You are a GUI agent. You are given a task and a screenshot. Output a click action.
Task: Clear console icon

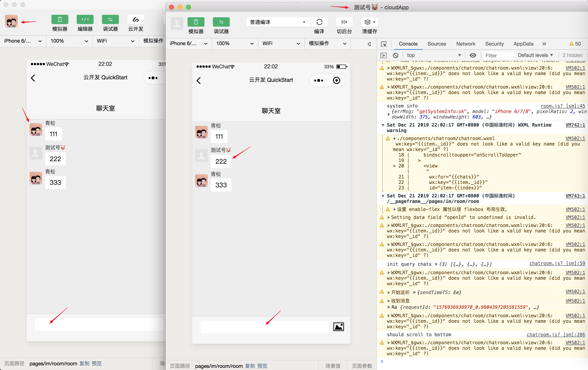click(396, 55)
